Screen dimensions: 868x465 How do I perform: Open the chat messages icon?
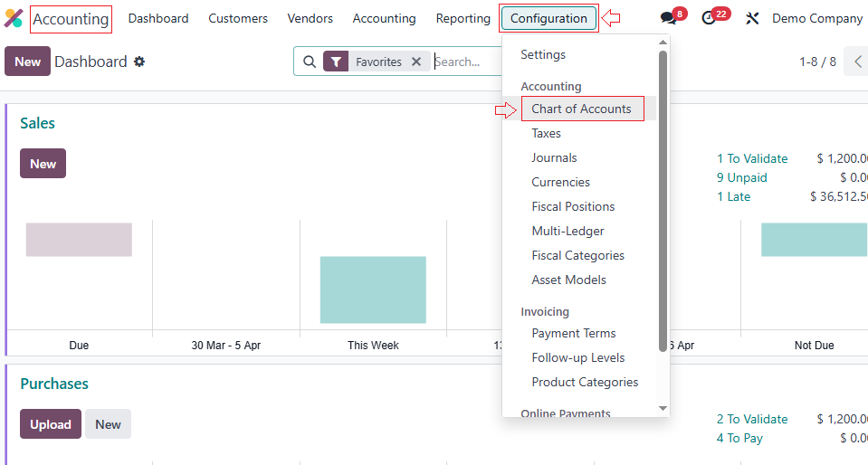(668, 18)
